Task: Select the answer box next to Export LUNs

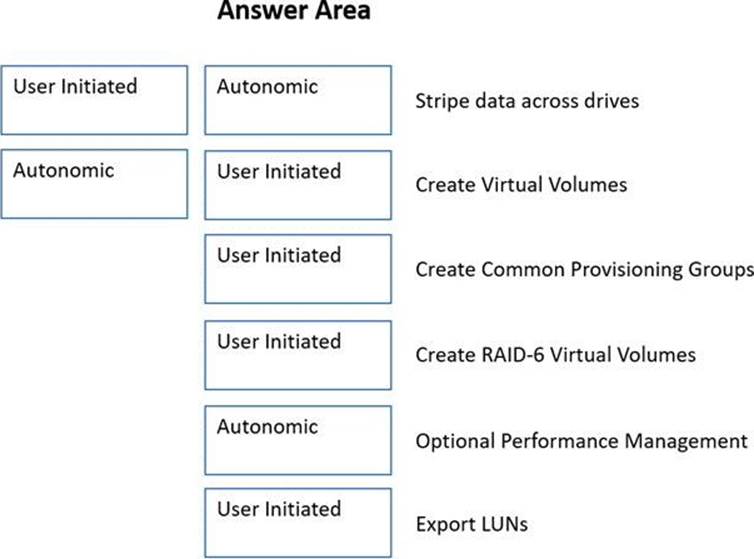Action: pyautogui.click(x=298, y=523)
